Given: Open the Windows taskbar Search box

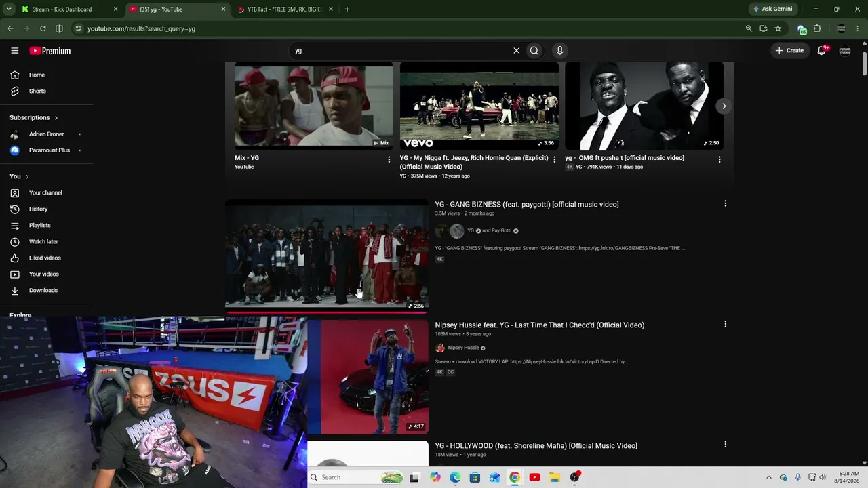Looking at the screenshot, I should point(357,477).
